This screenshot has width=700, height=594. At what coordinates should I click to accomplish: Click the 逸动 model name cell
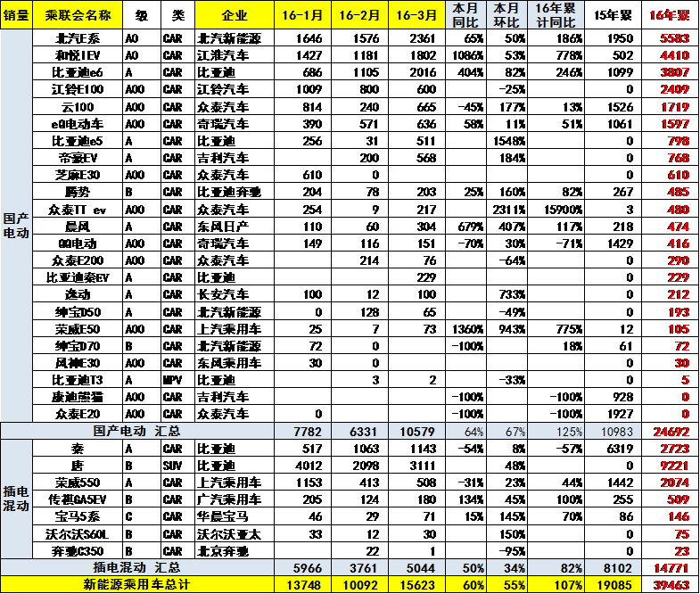pos(78,294)
